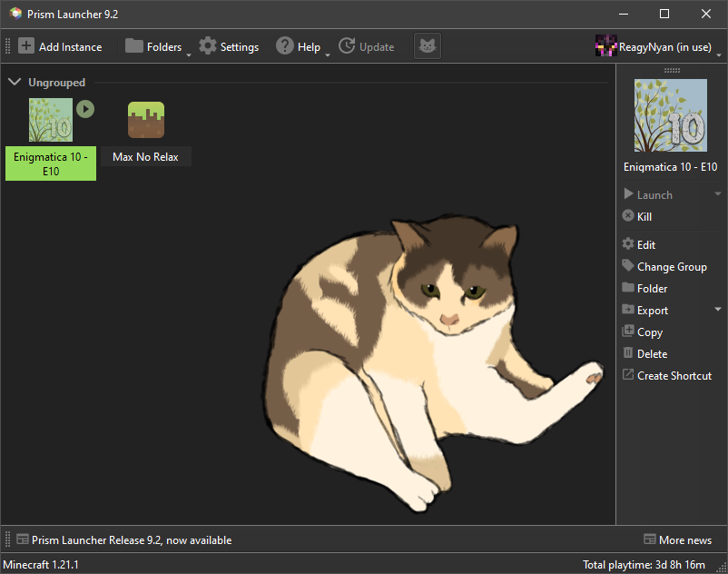Click the running play badge on Enigmatica 10
This screenshot has height=574, width=728.
[x=85, y=109]
